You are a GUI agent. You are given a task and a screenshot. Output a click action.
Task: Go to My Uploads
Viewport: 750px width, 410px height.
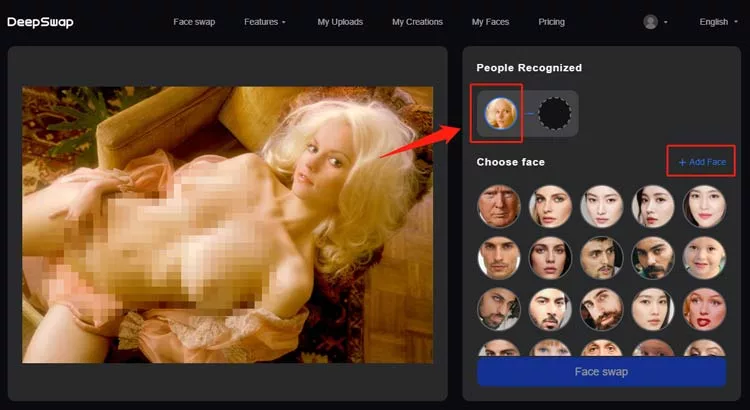pos(340,22)
